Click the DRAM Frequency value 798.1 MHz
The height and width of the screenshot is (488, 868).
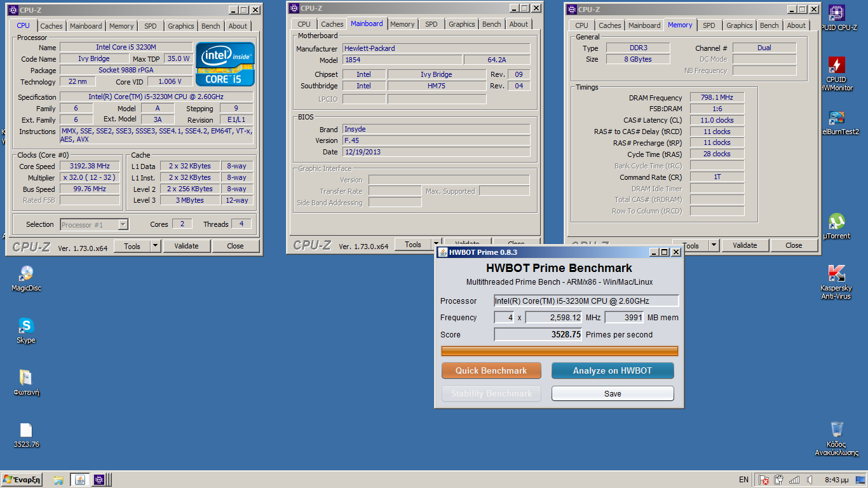[x=717, y=97]
